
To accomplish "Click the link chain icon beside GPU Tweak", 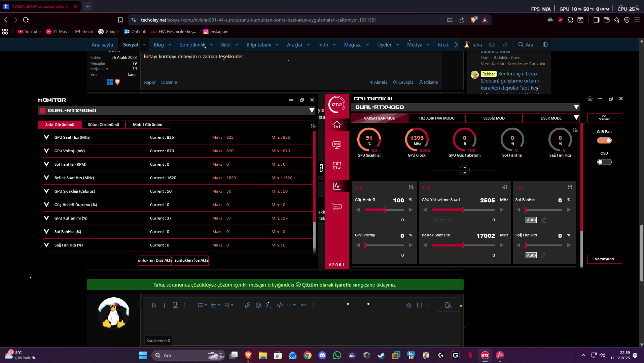I will pyautogui.click(x=321, y=168).
